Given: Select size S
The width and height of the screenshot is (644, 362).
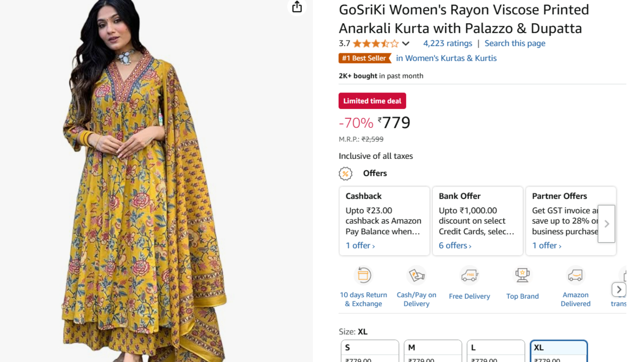Looking at the screenshot, I should [x=370, y=349].
